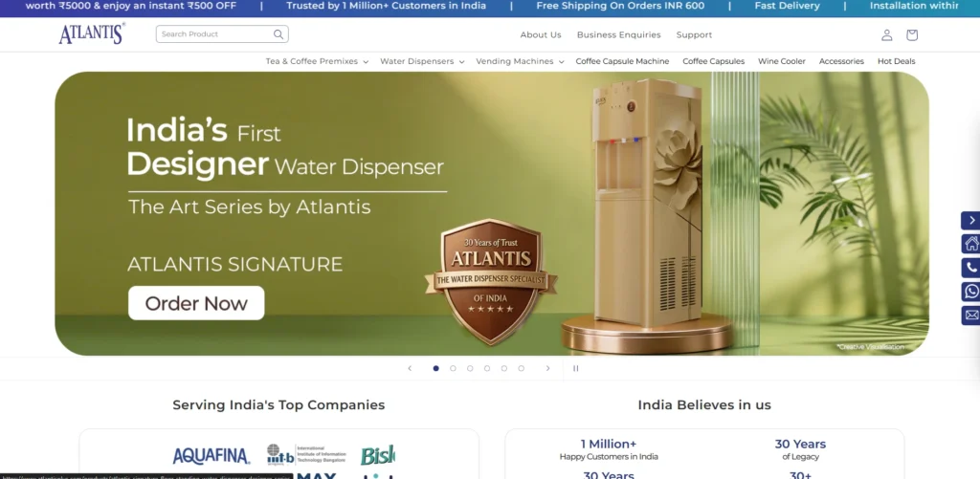Open the About Us page

point(541,35)
